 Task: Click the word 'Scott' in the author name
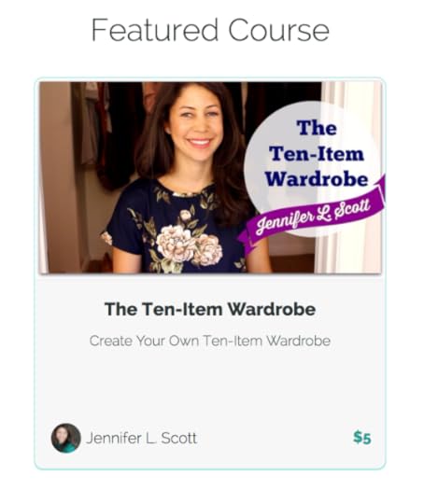click(x=178, y=438)
